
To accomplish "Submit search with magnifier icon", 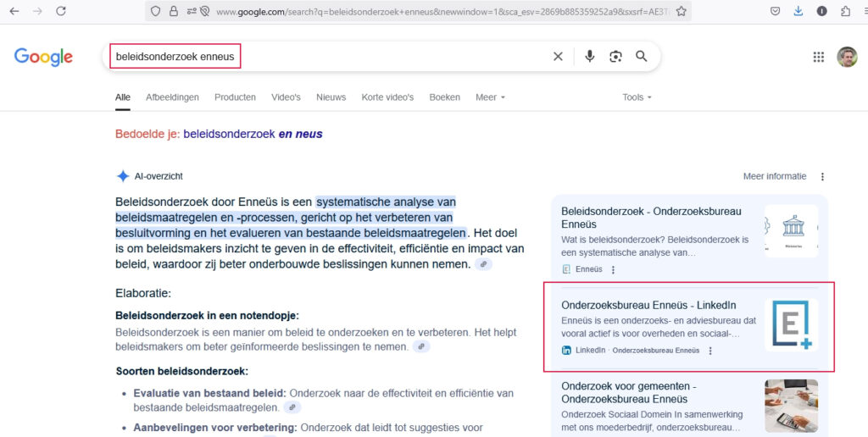I will pos(641,57).
